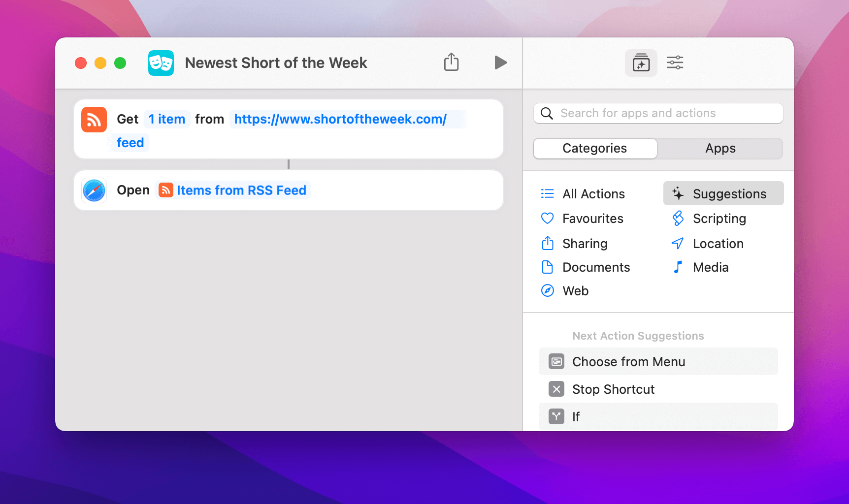Show Favourites actions
This screenshot has width=849, height=504.
[x=592, y=218]
